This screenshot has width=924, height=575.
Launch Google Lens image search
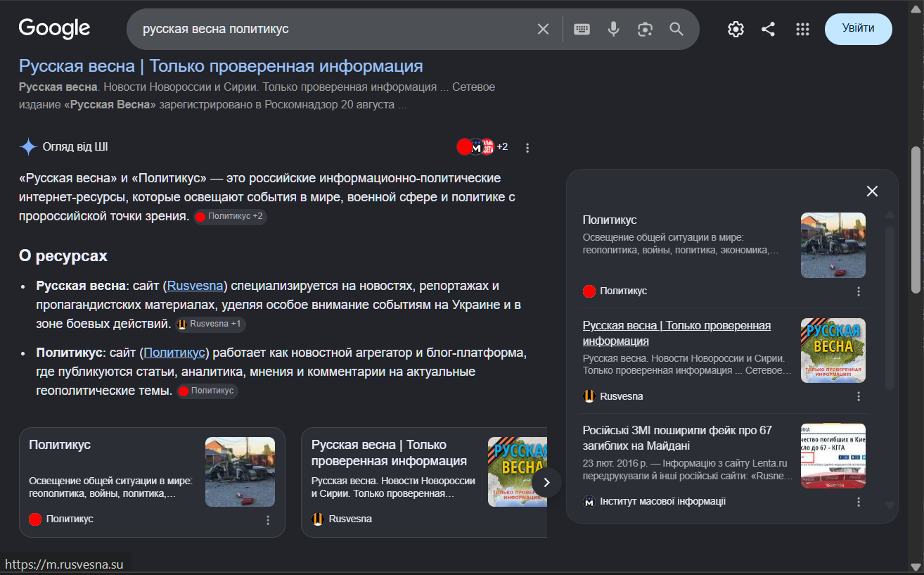coord(645,29)
